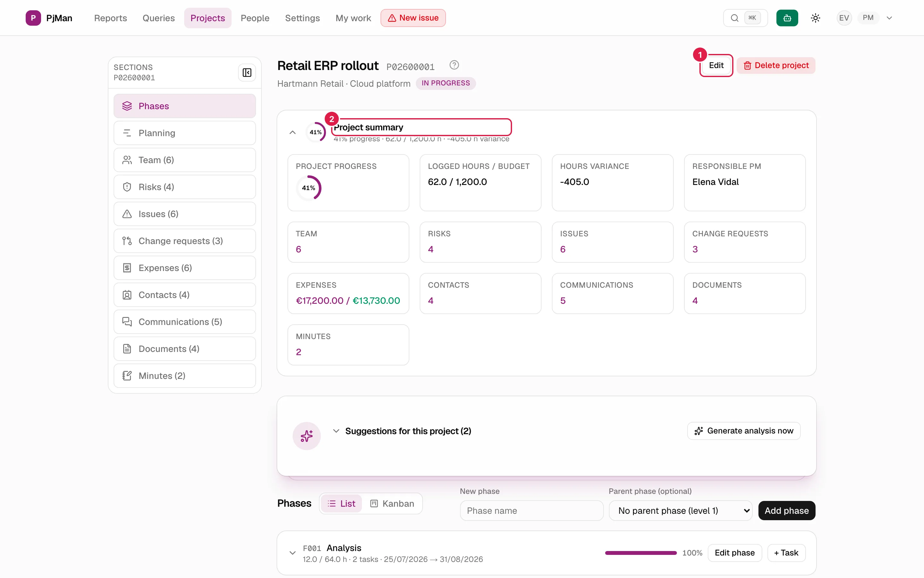The width and height of the screenshot is (924, 578).
Task: Switch phases to List view
Action: 341,504
